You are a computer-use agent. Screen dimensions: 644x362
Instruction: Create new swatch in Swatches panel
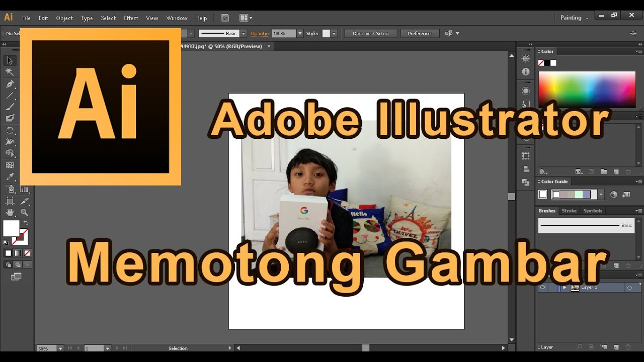(616, 172)
